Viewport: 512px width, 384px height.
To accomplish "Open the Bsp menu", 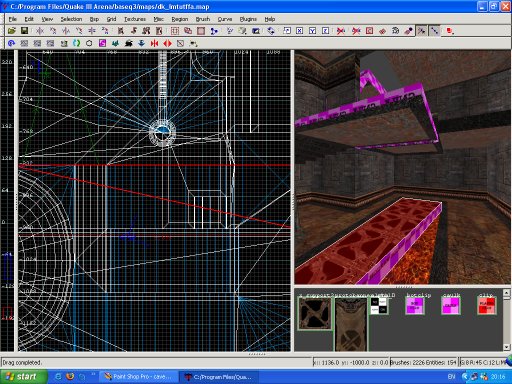I will click(94, 19).
